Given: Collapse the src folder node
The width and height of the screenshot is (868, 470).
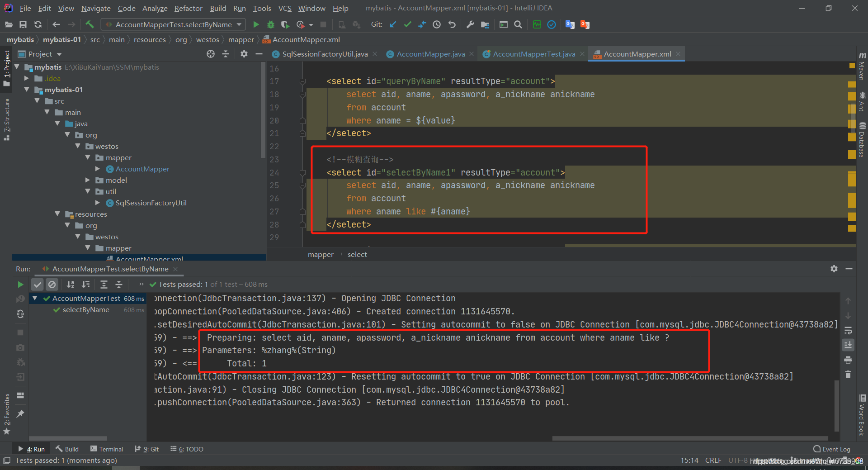Looking at the screenshot, I should tap(37, 101).
